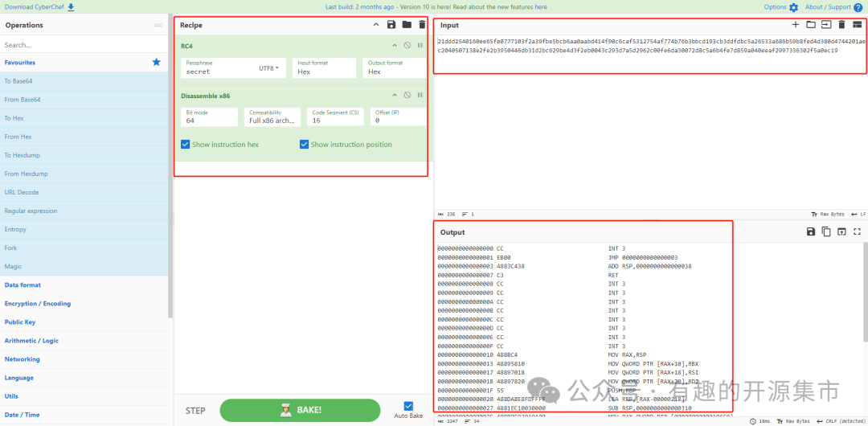Reset the input/output pane layout
868x426 pixels.
click(x=857, y=25)
